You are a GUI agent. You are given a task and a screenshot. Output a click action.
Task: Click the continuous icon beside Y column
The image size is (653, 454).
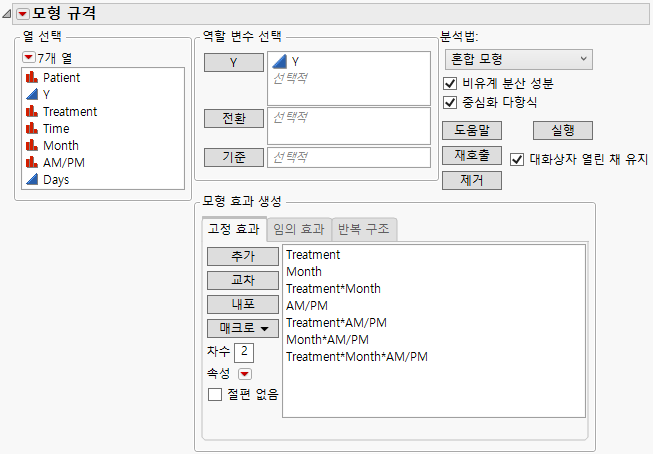pyautogui.click(x=32, y=94)
